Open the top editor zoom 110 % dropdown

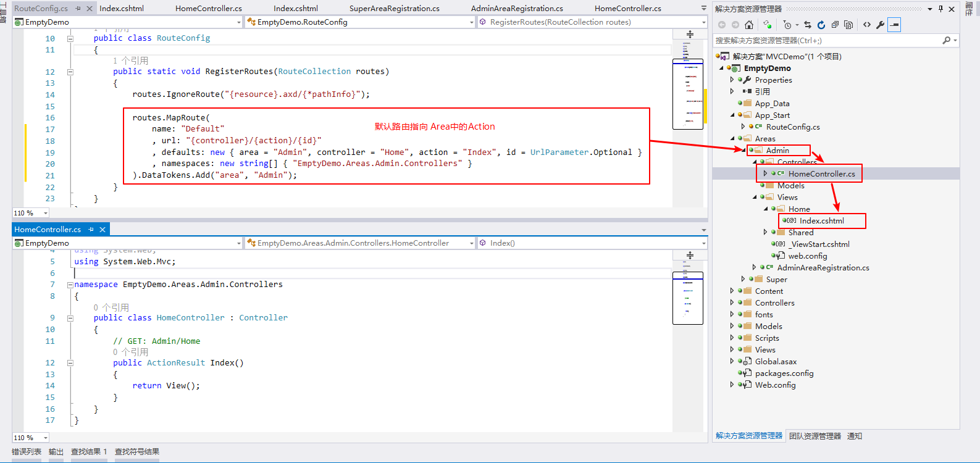point(45,213)
